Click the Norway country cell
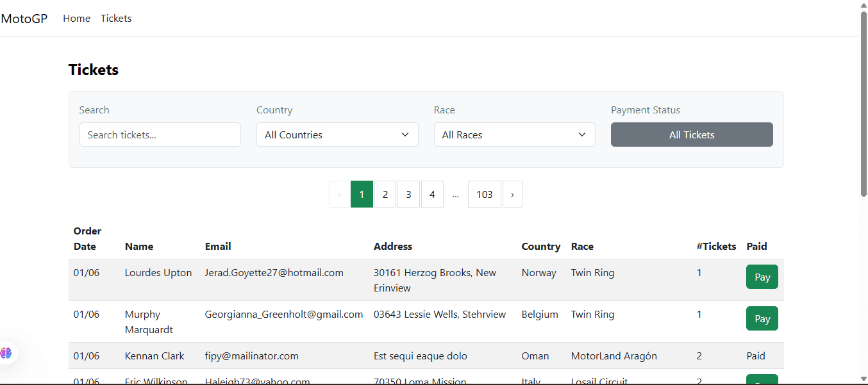The height and width of the screenshot is (385, 868). pos(539,272)
